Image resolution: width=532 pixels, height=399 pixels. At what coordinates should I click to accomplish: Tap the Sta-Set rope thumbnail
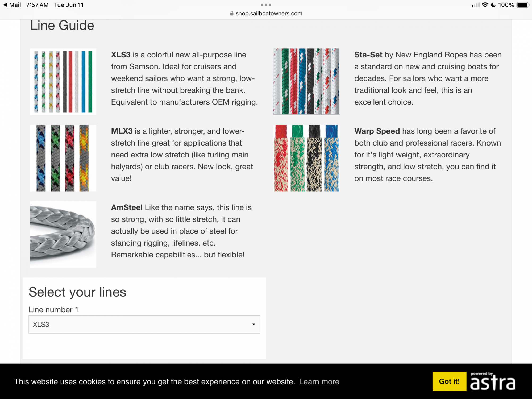click(x=306, y=82)
